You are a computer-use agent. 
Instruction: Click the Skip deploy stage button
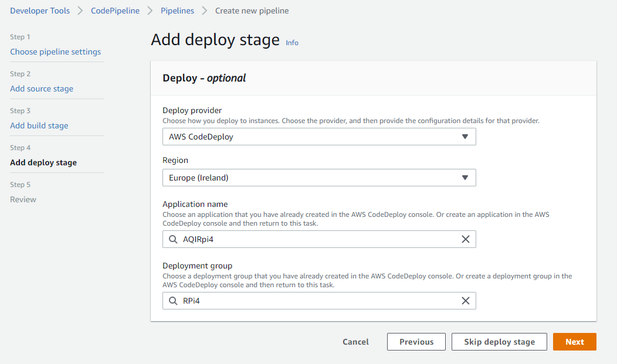499,342
